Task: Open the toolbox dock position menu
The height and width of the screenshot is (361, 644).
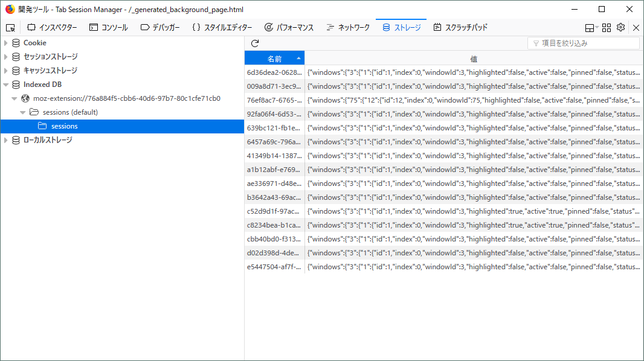Action: pyautogui.click(x=591, y=28)
